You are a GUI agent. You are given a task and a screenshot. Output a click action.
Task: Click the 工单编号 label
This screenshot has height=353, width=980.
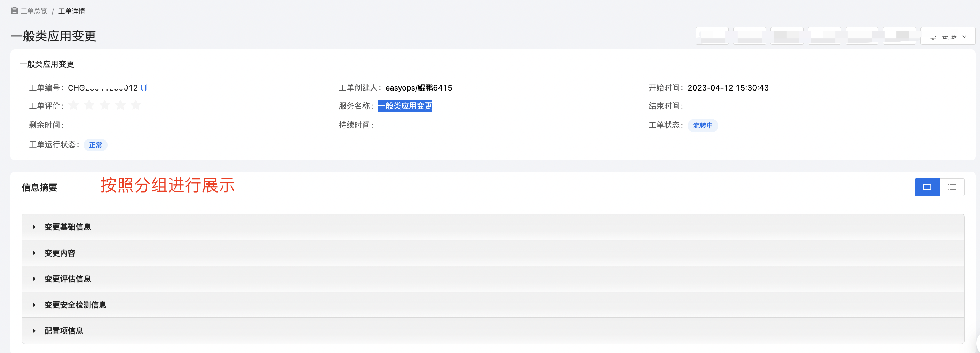click(46, 88)
